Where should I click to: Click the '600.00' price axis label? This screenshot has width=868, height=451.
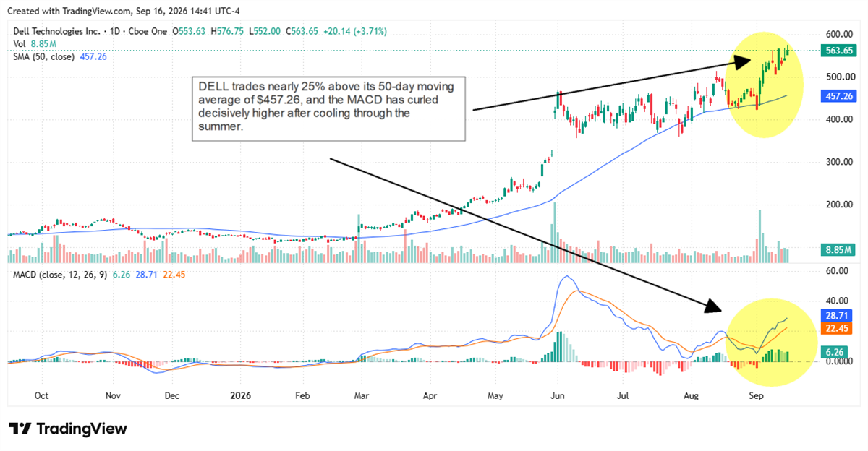(x=841, y=34)
